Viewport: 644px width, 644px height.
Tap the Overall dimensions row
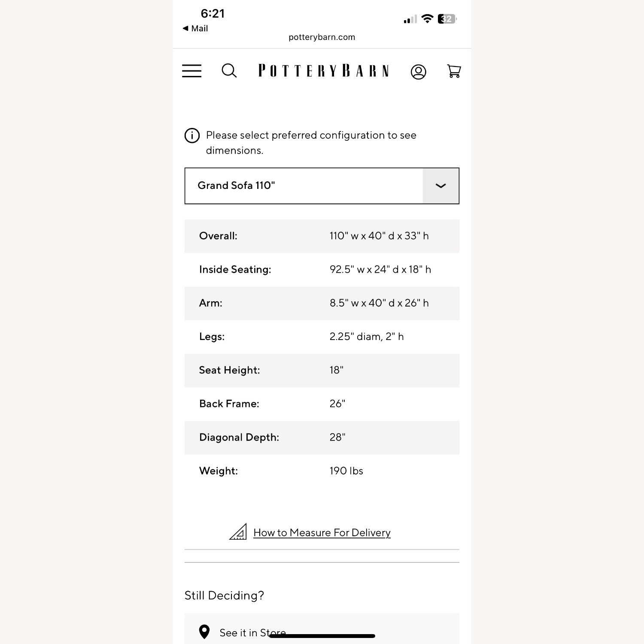(x=322, y=236)
